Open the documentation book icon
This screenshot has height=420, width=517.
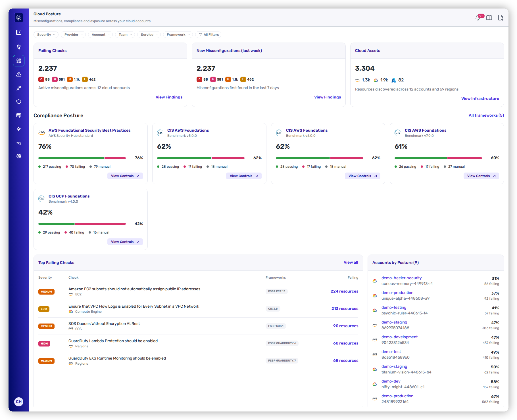pos(489,18)
